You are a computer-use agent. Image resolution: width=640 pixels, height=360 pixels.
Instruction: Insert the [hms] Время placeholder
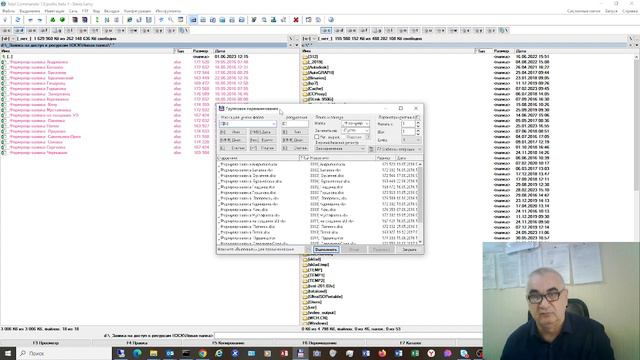(x=262, y=140)
